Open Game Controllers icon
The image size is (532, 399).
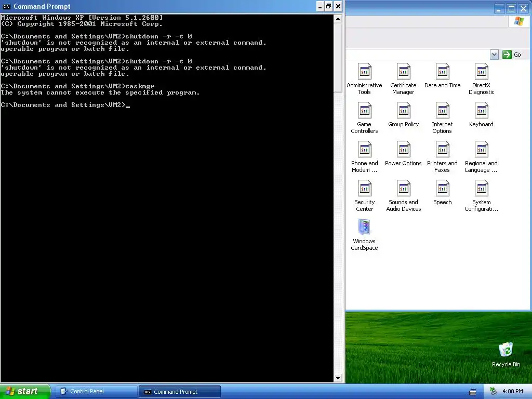364,118
